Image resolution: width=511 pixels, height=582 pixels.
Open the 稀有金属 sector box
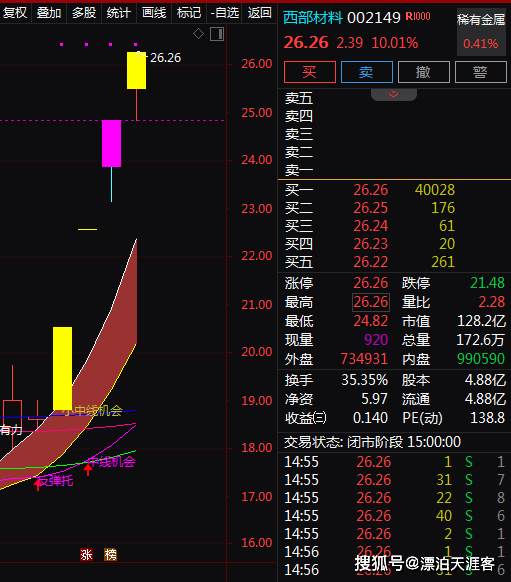481,32
